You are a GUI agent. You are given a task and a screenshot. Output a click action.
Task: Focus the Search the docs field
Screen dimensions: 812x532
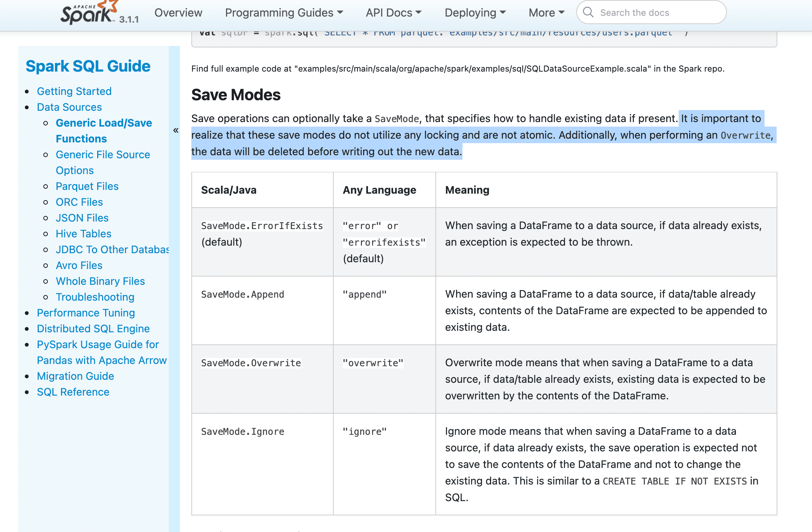pyautogui.click(x=652, y=12)
